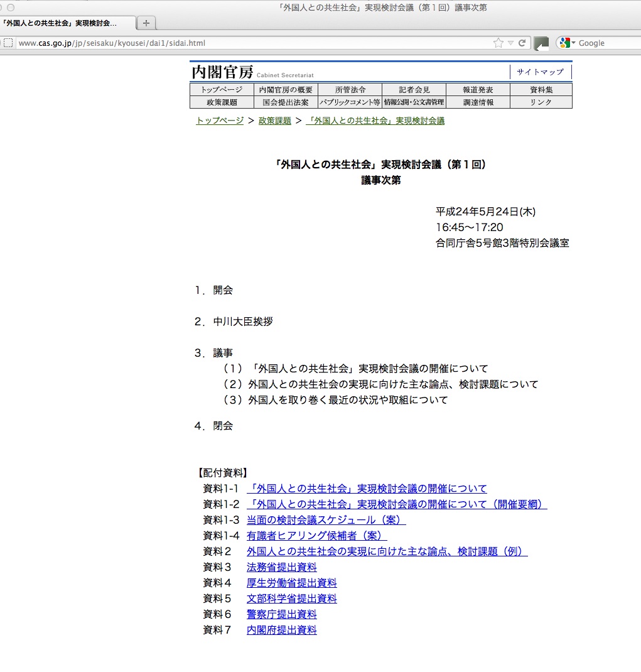Viewport: 641px width, 672px height.
Task: Open 情報公開・公文書管理 menu item
Action: tap(414, 102)
